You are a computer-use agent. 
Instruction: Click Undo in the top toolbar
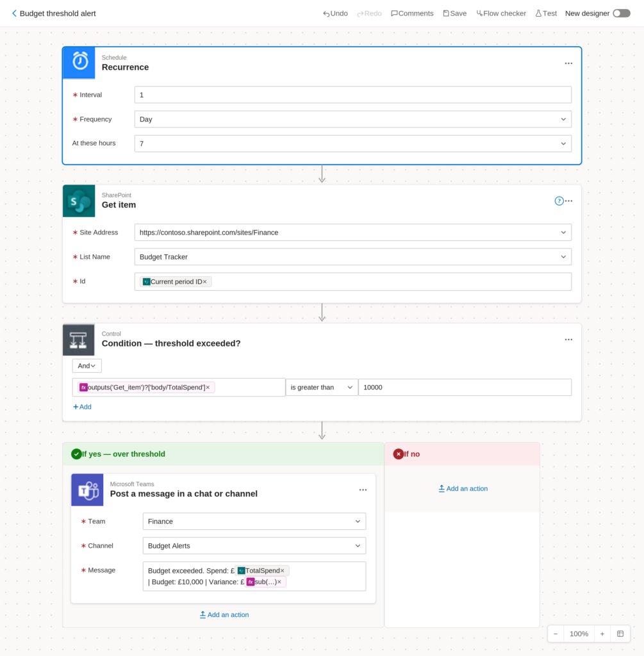pos(335,13)
